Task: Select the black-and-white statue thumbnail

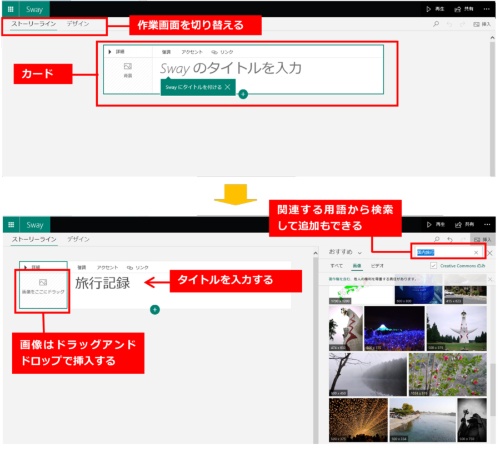Action: (x=472, y=420)
